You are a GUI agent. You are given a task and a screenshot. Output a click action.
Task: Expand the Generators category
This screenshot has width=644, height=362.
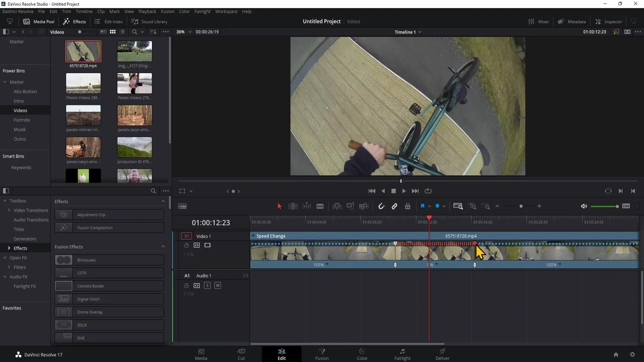[x=25, y=239]
